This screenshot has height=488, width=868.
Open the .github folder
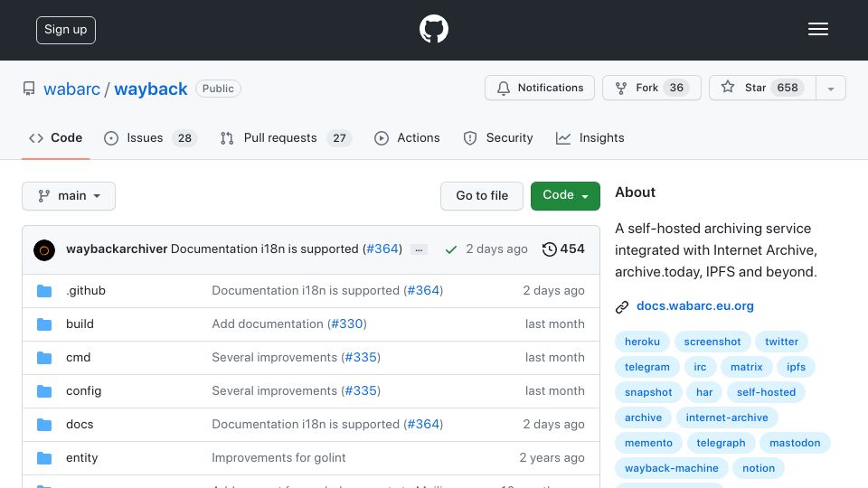(86, 290)
